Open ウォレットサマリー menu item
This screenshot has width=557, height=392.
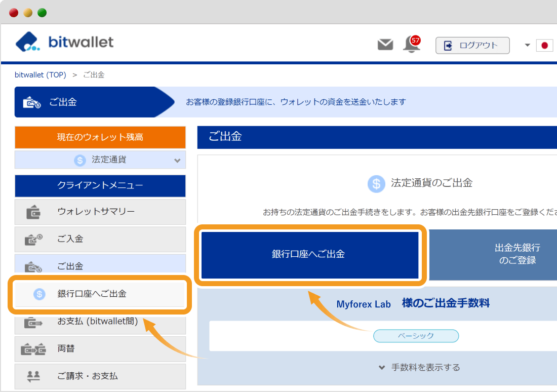click(x=100, y=212)
